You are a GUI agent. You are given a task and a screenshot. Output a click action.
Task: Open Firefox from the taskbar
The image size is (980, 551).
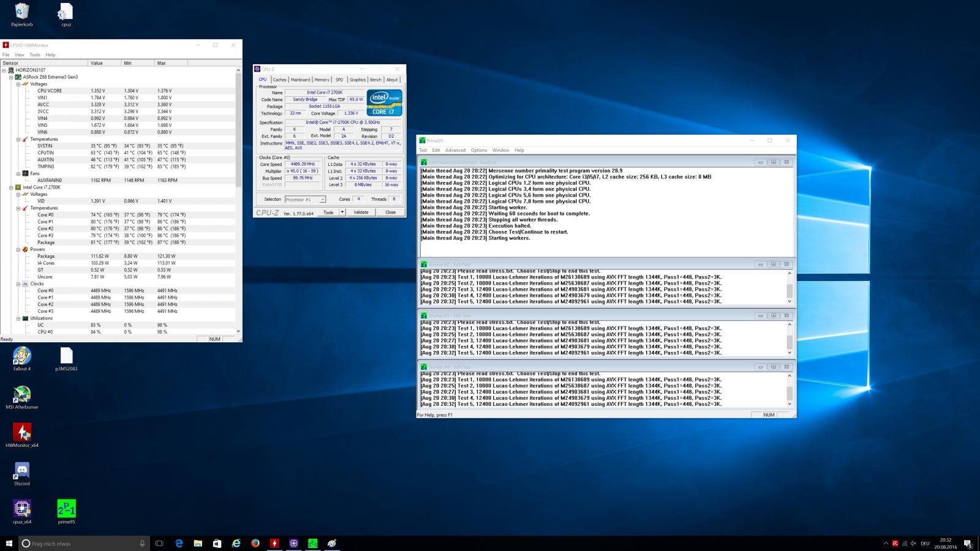(255, 543)
